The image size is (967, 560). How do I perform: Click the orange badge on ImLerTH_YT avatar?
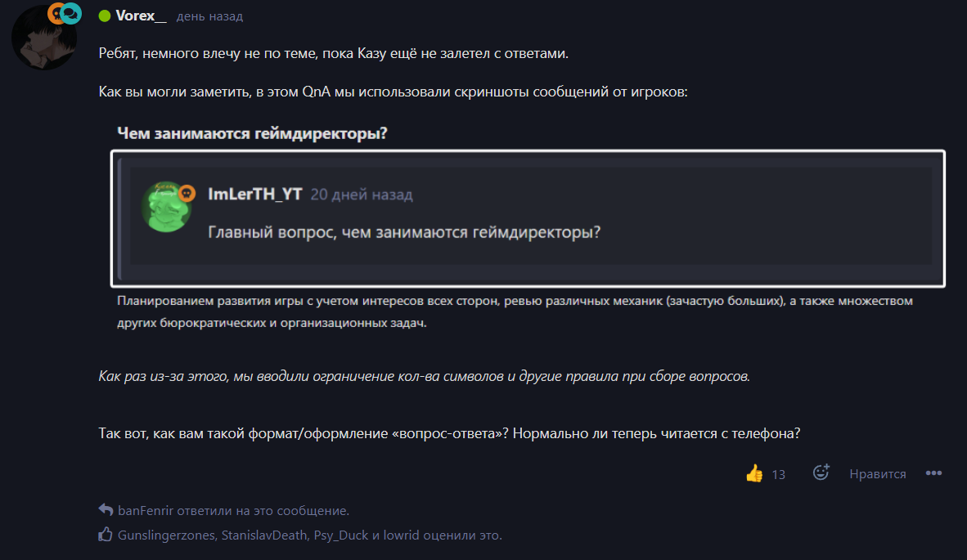(187, 194)
